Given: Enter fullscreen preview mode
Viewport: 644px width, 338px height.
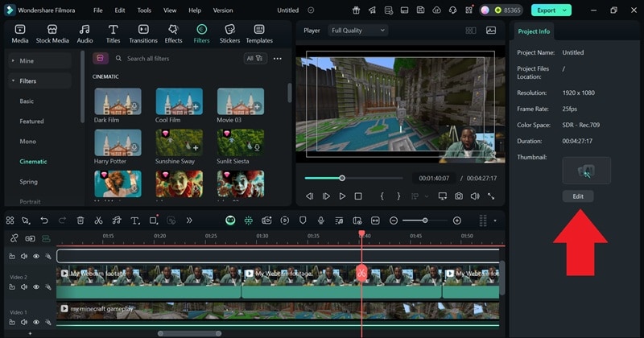Looking at the screenshot, I should (491, 196).
